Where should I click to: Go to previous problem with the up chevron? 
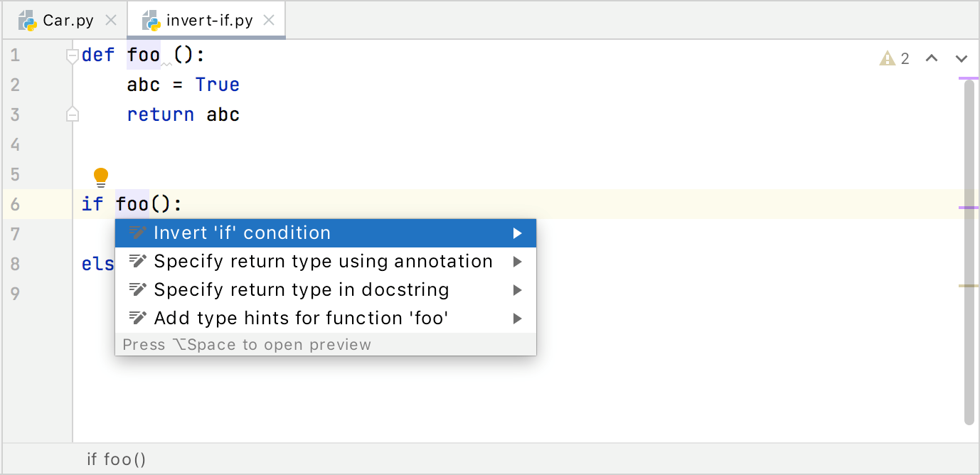point(932,58)
